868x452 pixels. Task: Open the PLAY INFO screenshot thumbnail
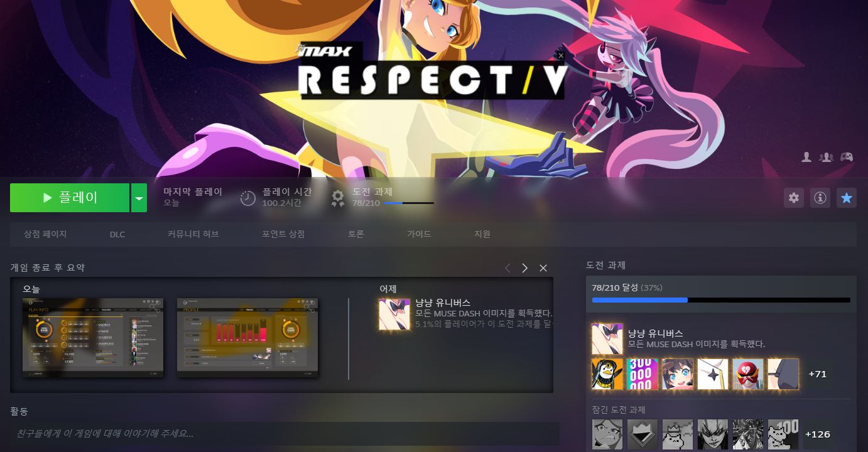tap(93, 338)
